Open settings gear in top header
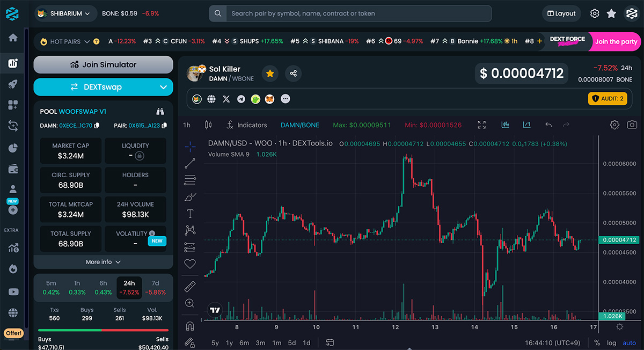This screenshot has height=350, width=644. click(x=595, y=13)
